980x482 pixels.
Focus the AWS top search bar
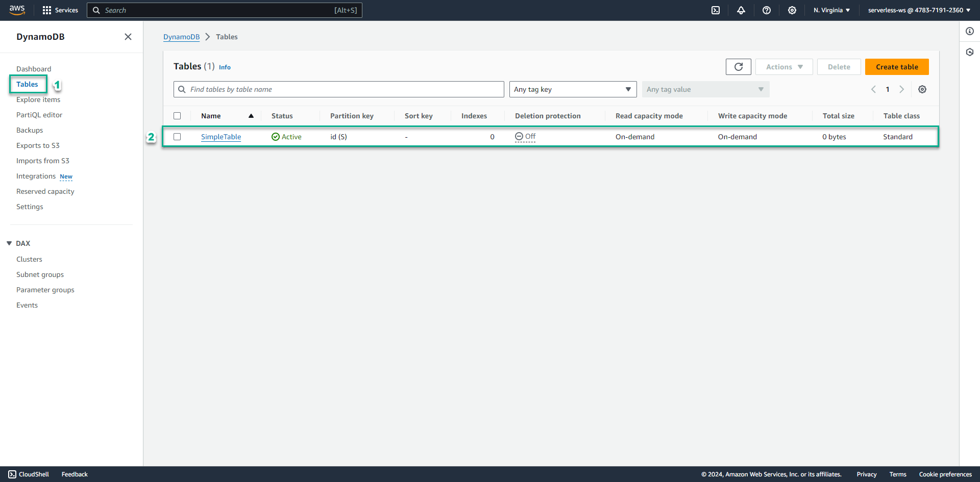pyautogui.click(x=225, y=10)
